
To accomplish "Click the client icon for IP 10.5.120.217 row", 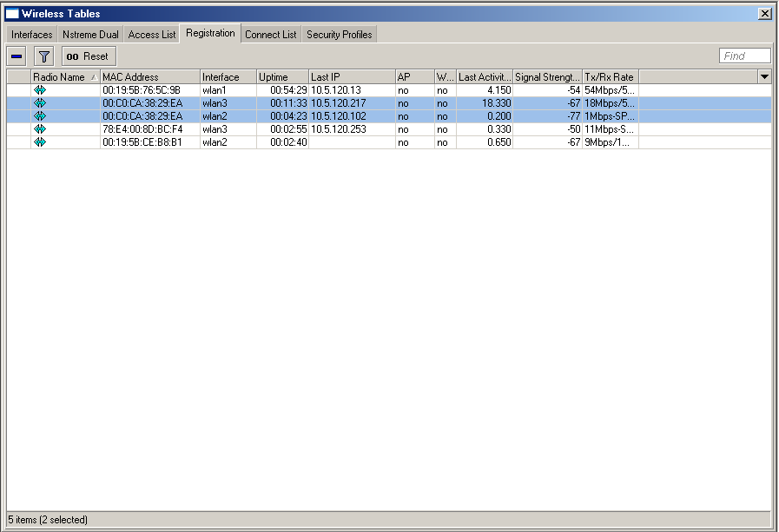I will pos(40,102).
